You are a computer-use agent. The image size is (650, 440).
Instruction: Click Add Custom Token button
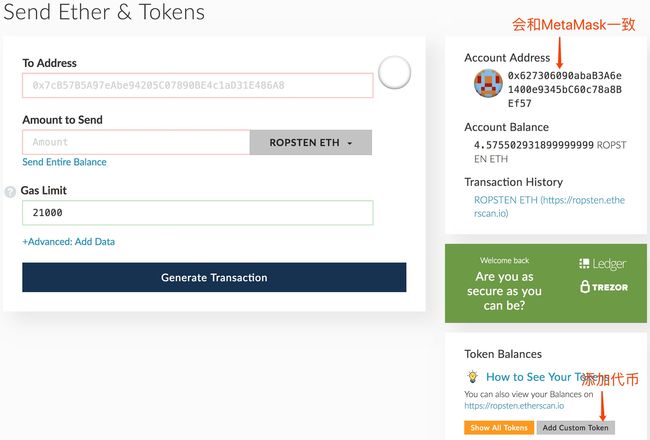coord(575,428)
